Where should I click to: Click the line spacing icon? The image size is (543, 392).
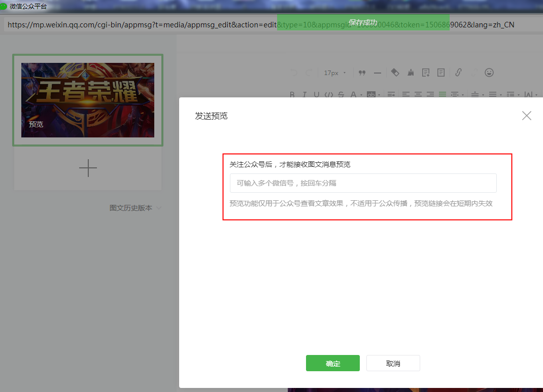(511, 94)
